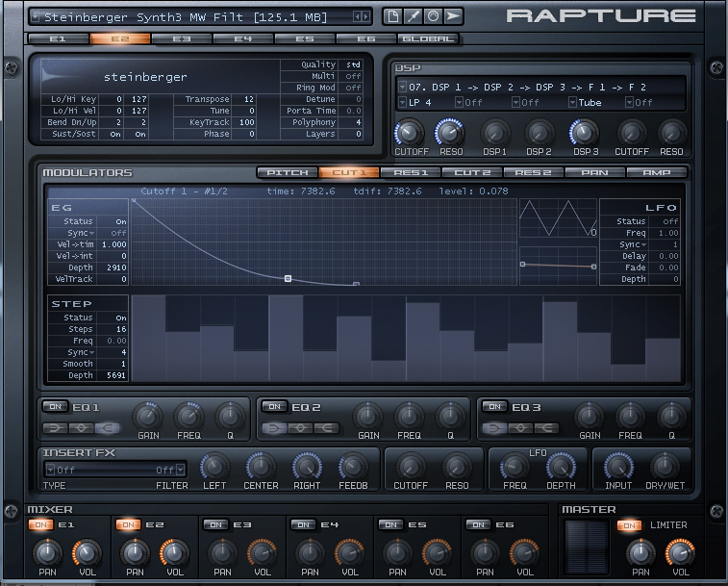Enable mixer E3 ON button

pyautogui.click(x=215, y=524)
